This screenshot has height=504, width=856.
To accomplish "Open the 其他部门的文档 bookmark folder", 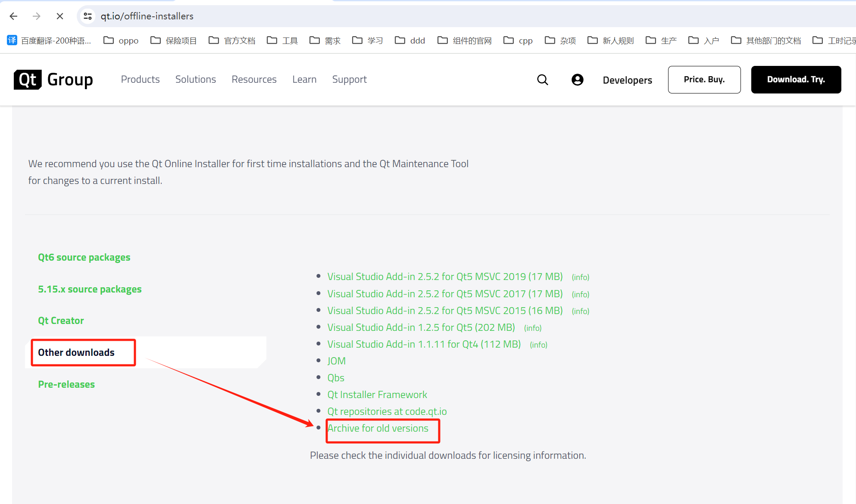I will point(766,40).
